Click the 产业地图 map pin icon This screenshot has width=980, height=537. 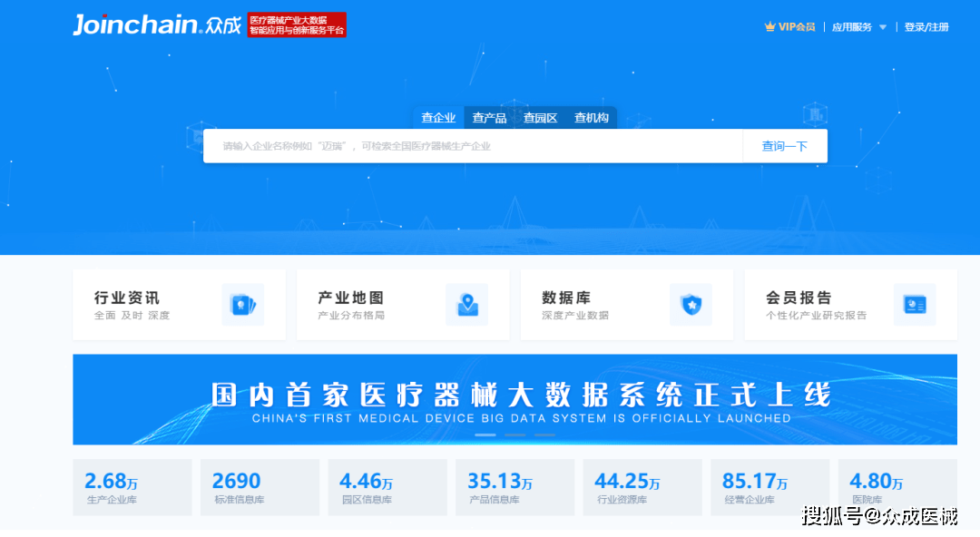[465, 304]
